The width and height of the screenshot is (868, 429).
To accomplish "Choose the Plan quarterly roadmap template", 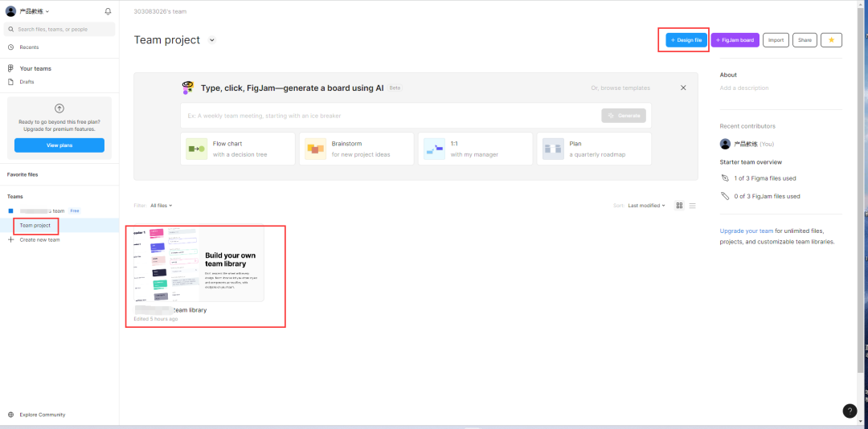I will click(x=594, y=149).
